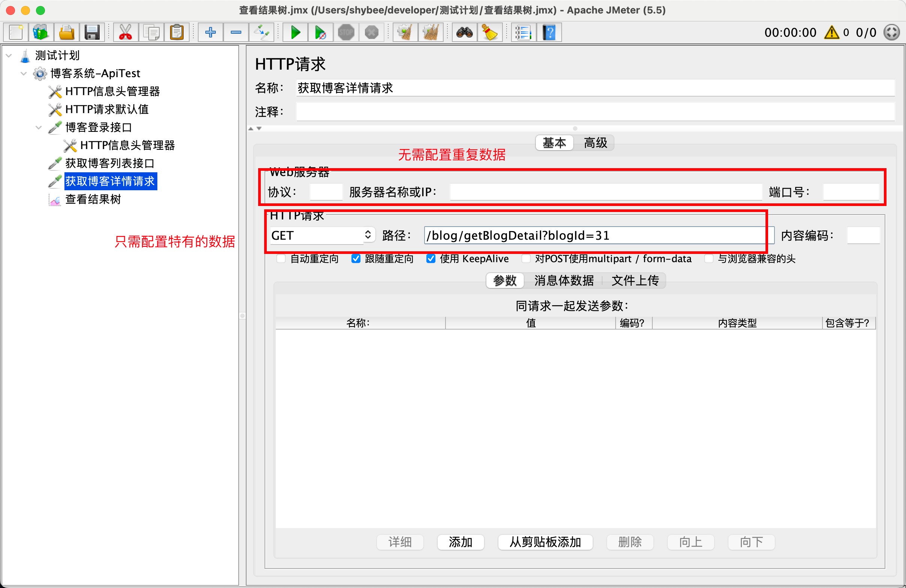Click the plus Expand All icon
Viewport: 906px width, 588px height.
(211, 32)
